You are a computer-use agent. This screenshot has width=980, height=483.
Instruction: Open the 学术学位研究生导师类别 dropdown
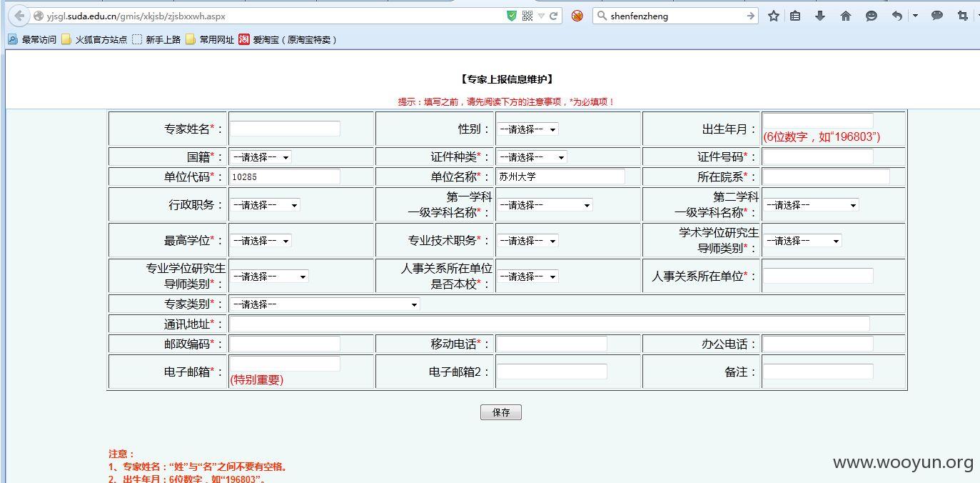802,241
